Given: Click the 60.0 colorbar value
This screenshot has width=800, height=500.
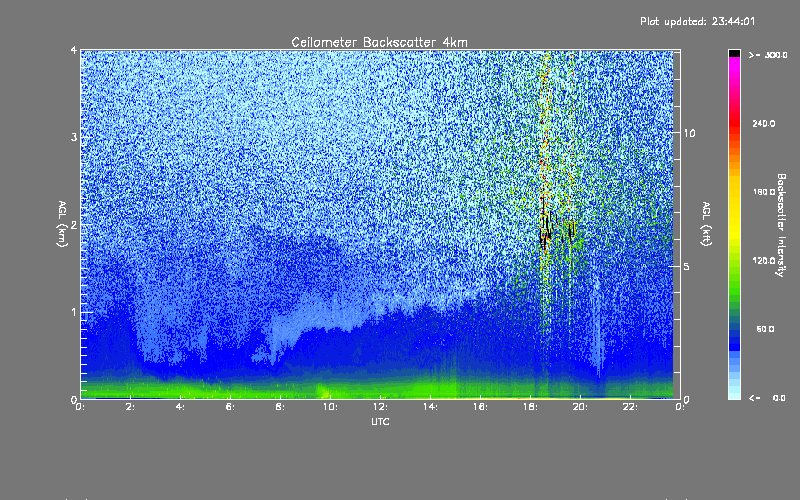Looking at the screenshot, I should coord(765,329).
